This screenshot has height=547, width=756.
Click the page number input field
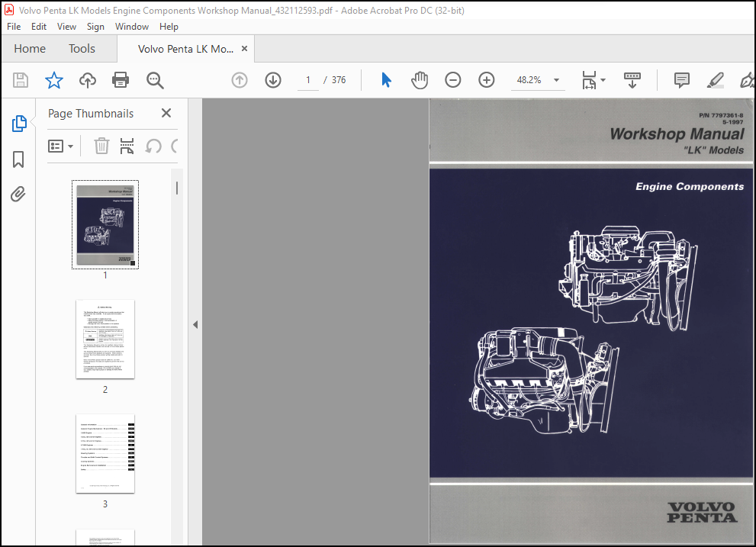tap(307, 80)
